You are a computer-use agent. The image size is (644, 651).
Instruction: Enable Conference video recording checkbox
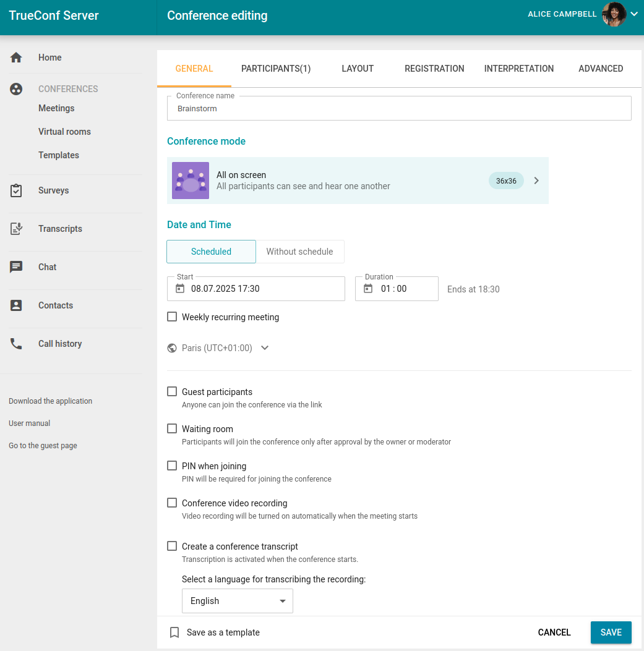[x=173, y=503]
